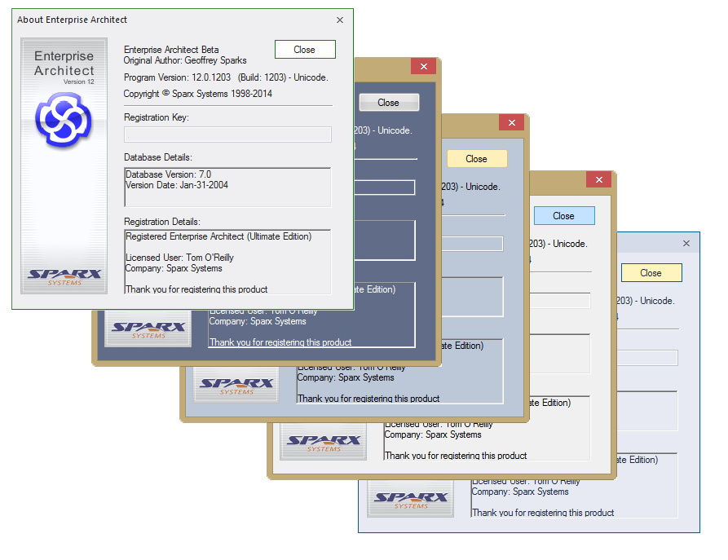Click "Thank you for registering" in dark slate-blue window

pos(280,342)
